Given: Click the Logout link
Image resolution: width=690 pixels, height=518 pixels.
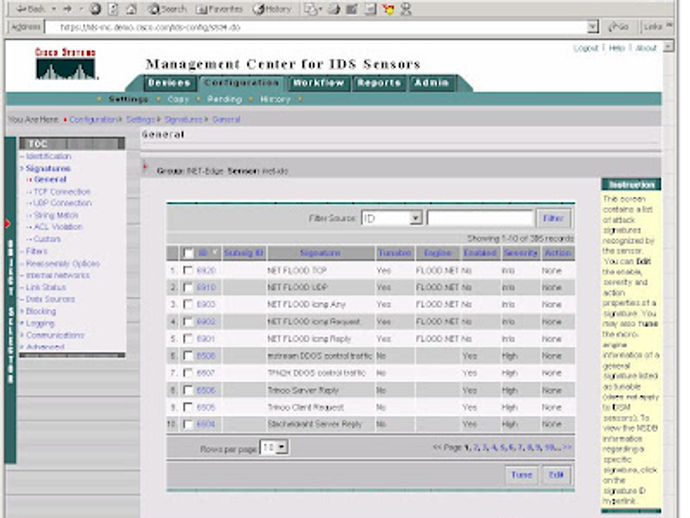Looking at the screenshot, I should pyautogui.click(x=586, y=48).
